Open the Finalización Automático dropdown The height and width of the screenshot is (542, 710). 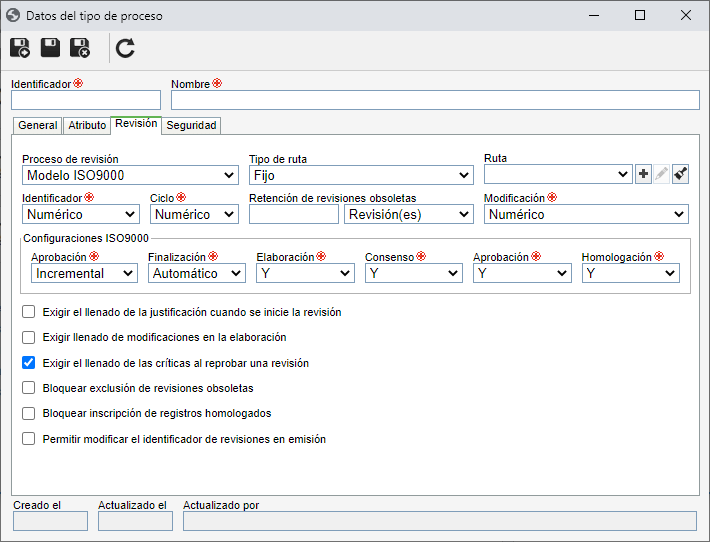(x=197, y=273)
